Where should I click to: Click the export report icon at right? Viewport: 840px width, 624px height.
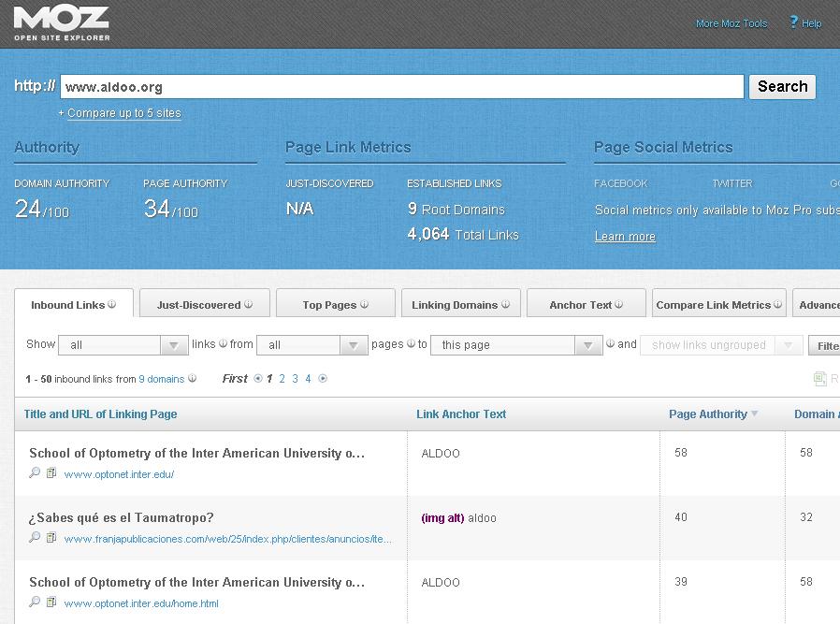coord(819,379)
